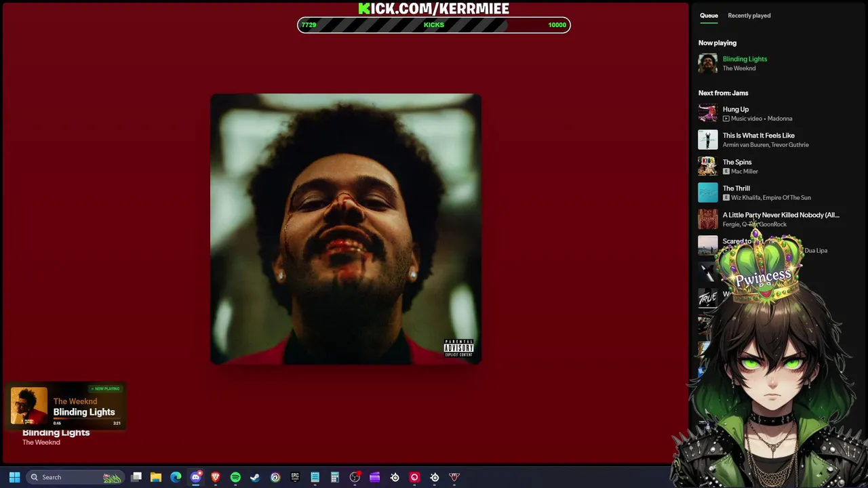Screen dimensions: 868x488
Task: Select the Hung Up track title
Action: [736, 109]
